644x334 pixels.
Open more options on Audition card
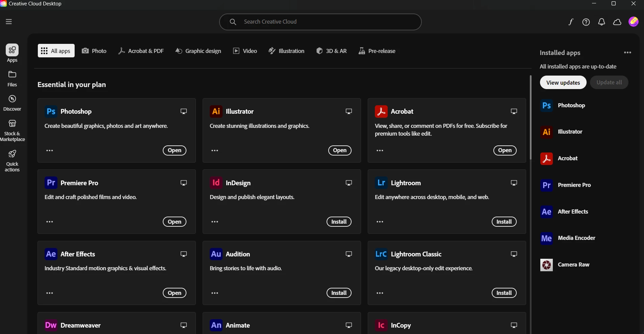tap(215, 293)
